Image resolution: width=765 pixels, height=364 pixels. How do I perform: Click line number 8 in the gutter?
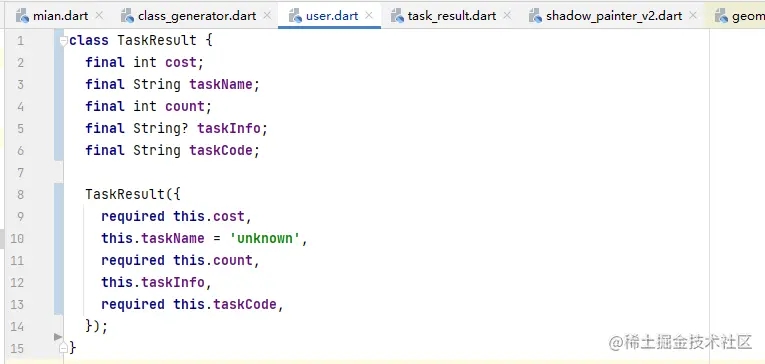point(20,195)
